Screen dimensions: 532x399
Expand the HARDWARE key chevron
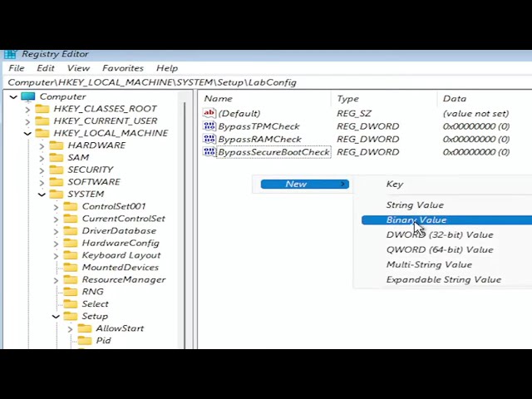tap(42, 146)
